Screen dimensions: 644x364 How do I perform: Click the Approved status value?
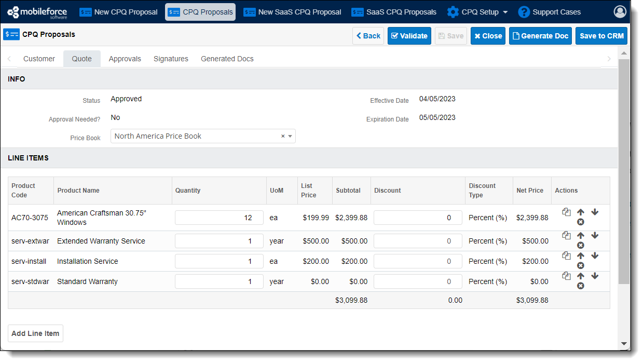tap(126, 99)
